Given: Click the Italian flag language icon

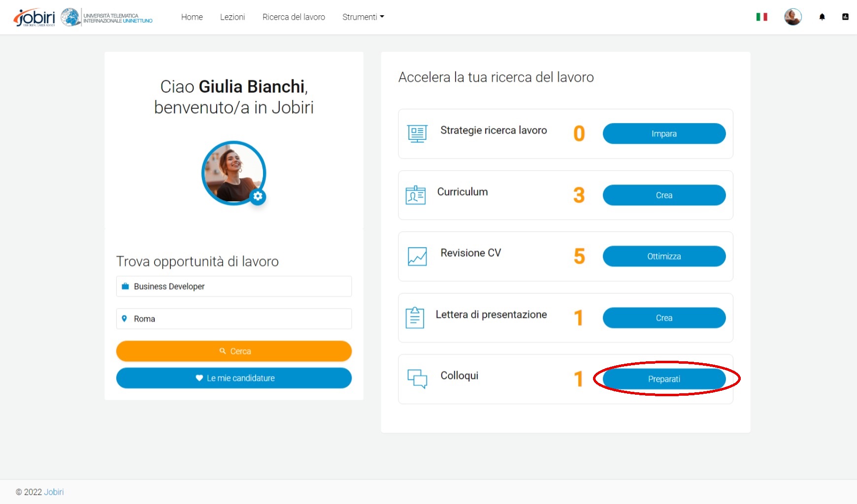Looking at the screenshot, I should coord(761,17).
